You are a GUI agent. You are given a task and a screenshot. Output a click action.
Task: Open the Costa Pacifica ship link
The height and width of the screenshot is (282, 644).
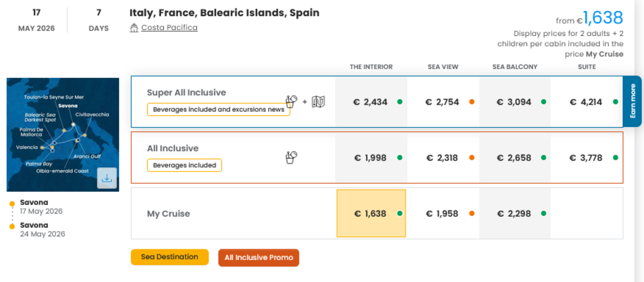pyautogui.click(x=169, y=27)
